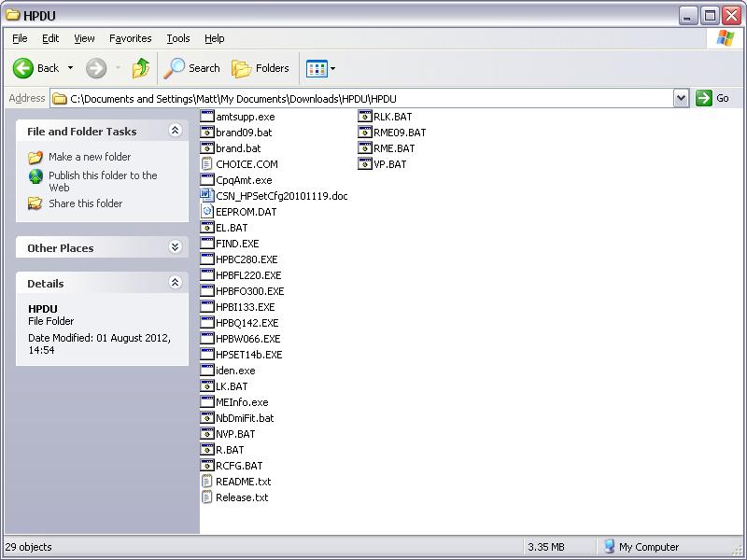Click My Computer zone in status bar

click(641, 547)
